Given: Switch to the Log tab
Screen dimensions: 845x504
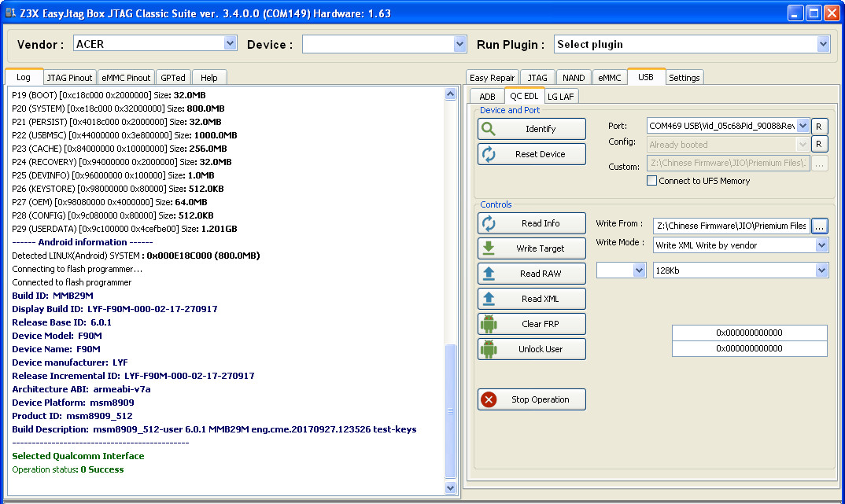Looking at the screenshot, I should coord(24,77).
